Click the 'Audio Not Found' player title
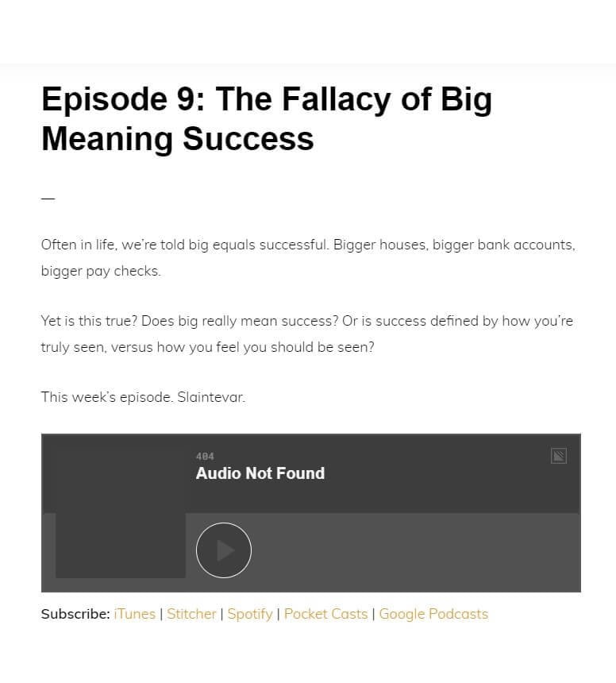This screenshot has width=616, height=683. (260, 473)
